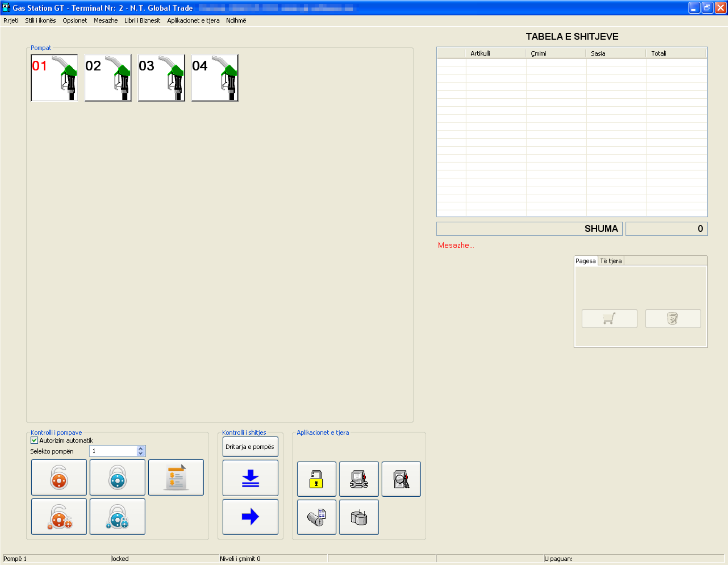Click the Dritarja e pompës button
The image size is (728, 565).
pos(250,447)
